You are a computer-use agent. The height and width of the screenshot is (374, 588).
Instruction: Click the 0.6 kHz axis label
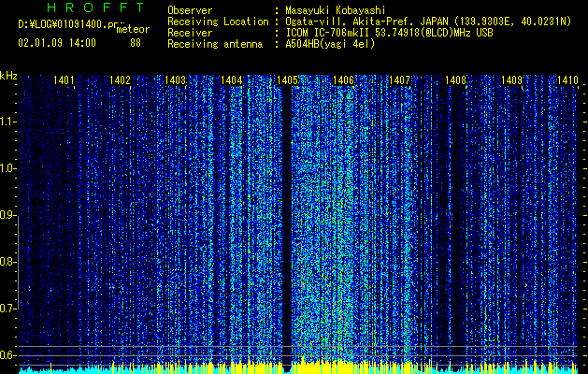[8, 355]
